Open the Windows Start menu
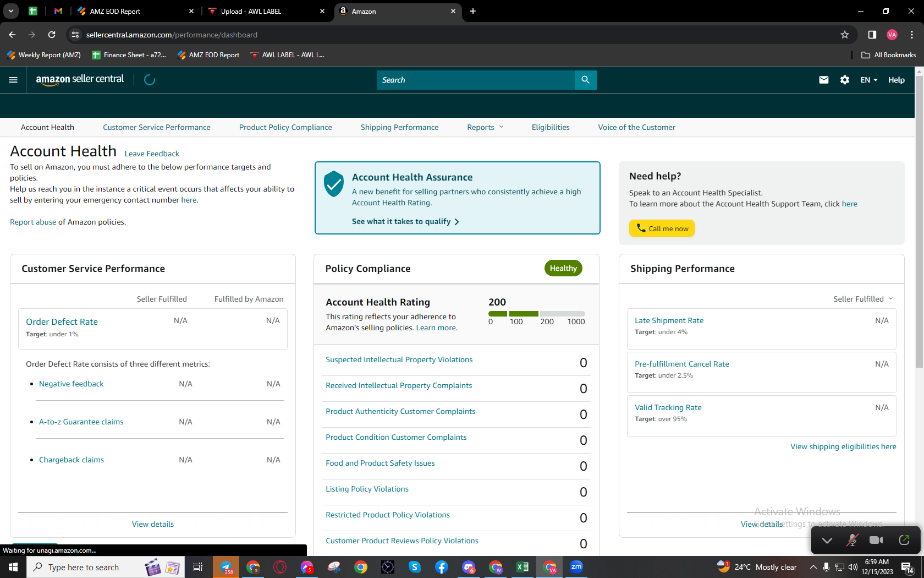The image size is (924, 578). pos(13,567)
